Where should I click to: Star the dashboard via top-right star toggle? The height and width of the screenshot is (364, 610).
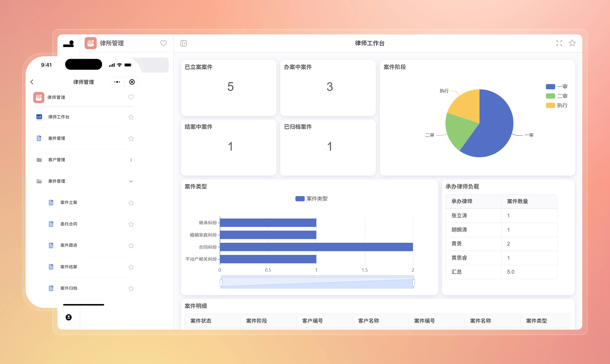572,43
